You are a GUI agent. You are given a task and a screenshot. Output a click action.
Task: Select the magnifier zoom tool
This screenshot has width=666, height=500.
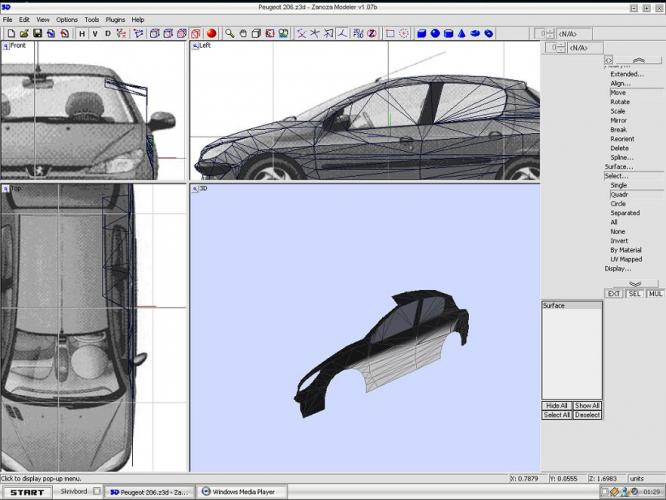(x=229, y=33)
